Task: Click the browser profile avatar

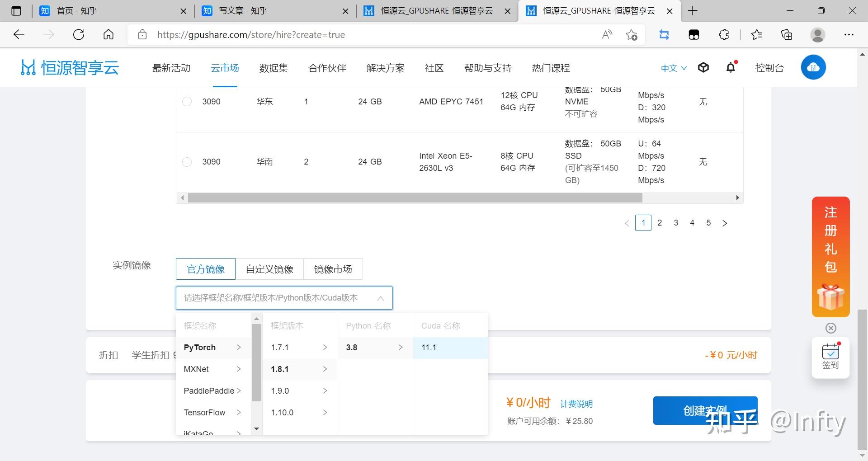Action: point(817,35)
